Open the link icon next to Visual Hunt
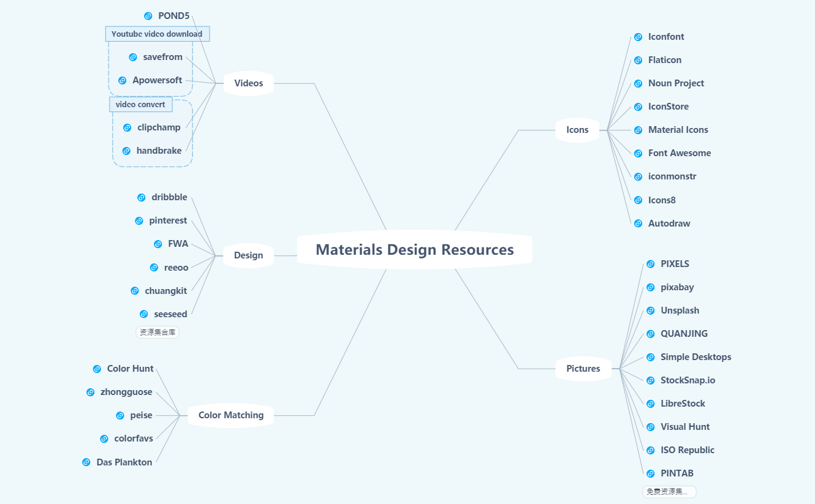This screenshot has height=504, width=815. click(x=651, y=427)
